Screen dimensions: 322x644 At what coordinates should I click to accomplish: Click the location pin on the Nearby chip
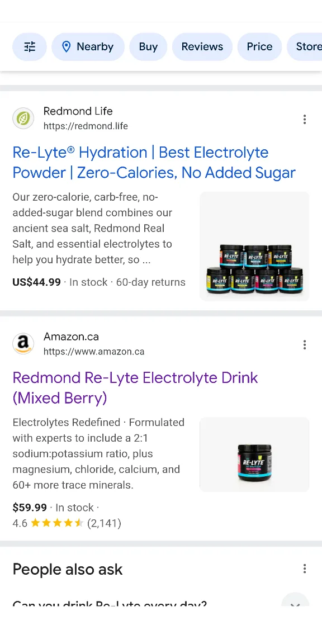tap(67, 46)
